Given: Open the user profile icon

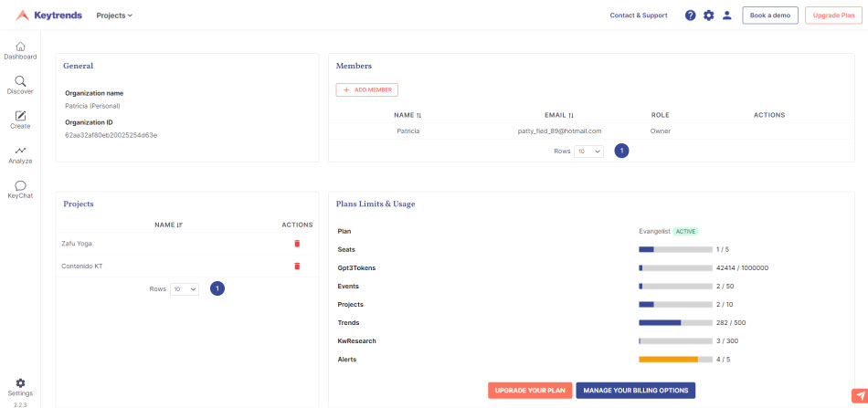Looking at the screenshot, I should click(727, 16).
